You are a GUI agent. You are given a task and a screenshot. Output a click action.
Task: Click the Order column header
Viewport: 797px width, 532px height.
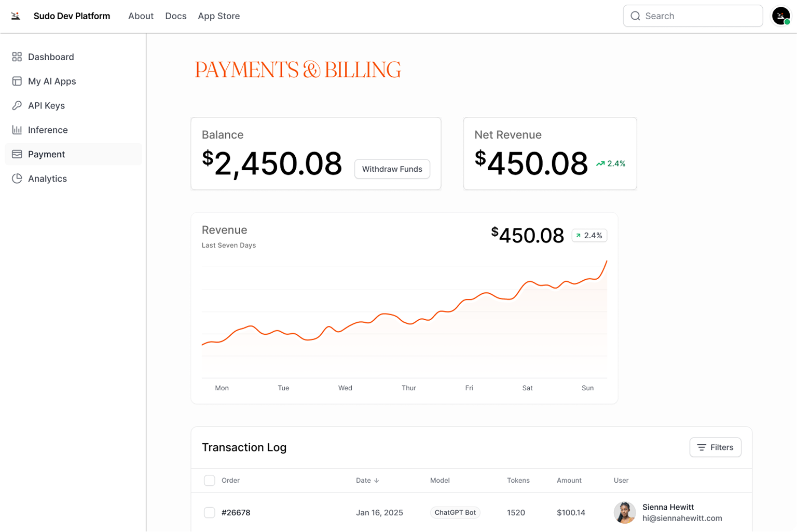pyautogui.click(x=230, y=481)
